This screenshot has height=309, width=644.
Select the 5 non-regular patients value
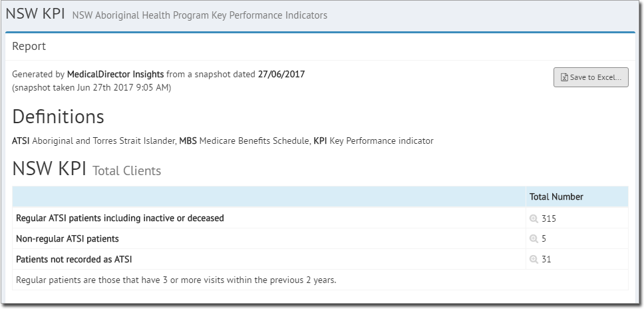[x=544, y=238]
